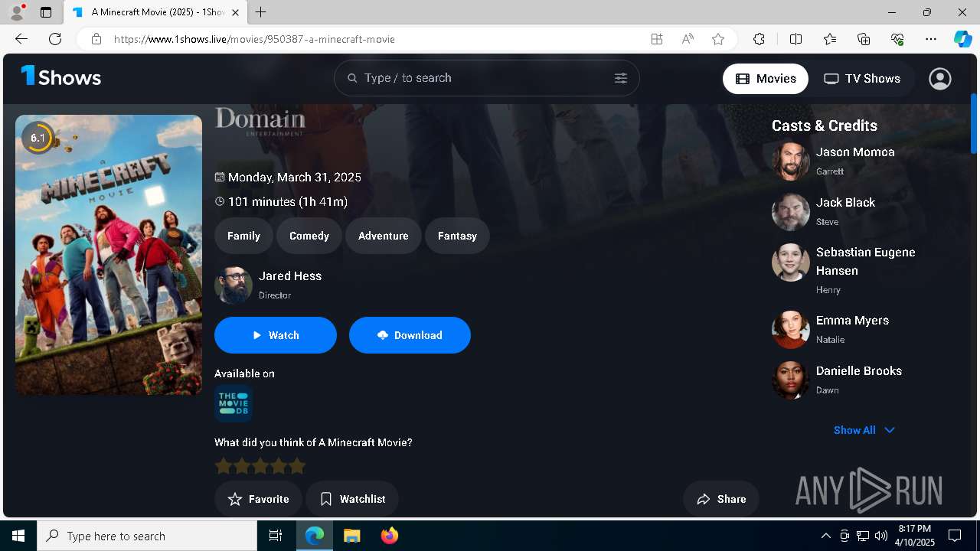The width and height of the screenshot is (980, 551).
Task: Click Windows taskbar search box
Action: (147, 536)
